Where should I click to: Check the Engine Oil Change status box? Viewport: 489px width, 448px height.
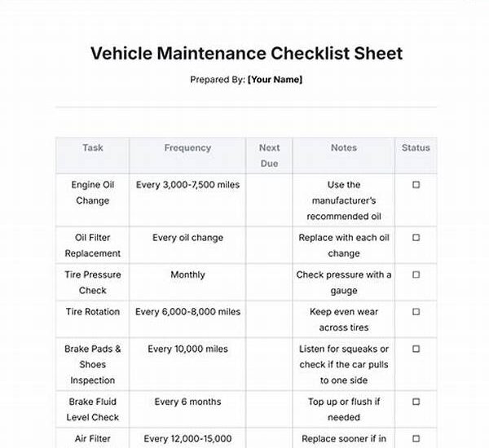click(416, 185)
